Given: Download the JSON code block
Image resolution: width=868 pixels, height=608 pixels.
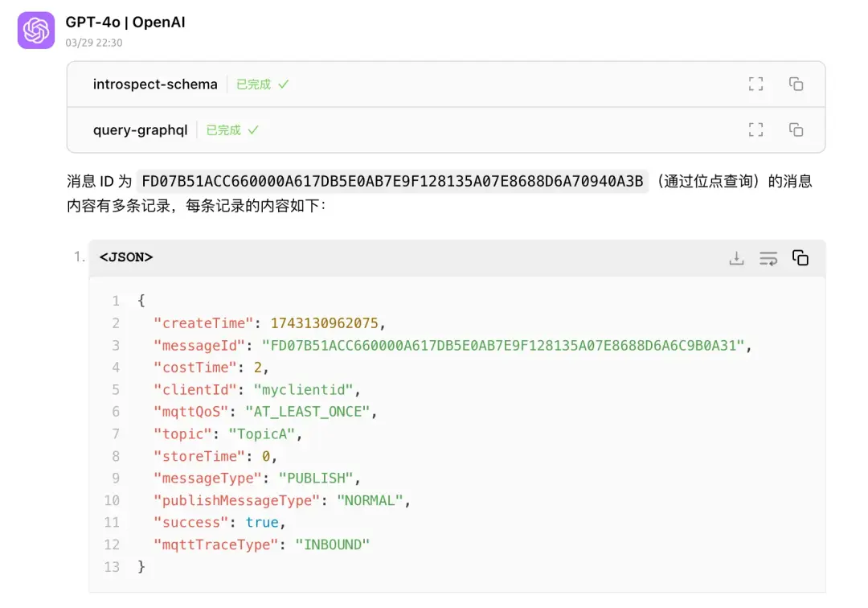Looking at the screenshot, I should tap(736, 258).
